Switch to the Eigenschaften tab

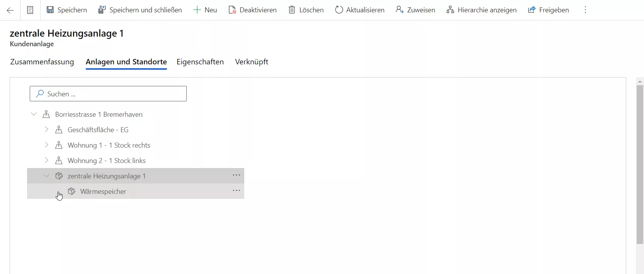coord(200,62)
